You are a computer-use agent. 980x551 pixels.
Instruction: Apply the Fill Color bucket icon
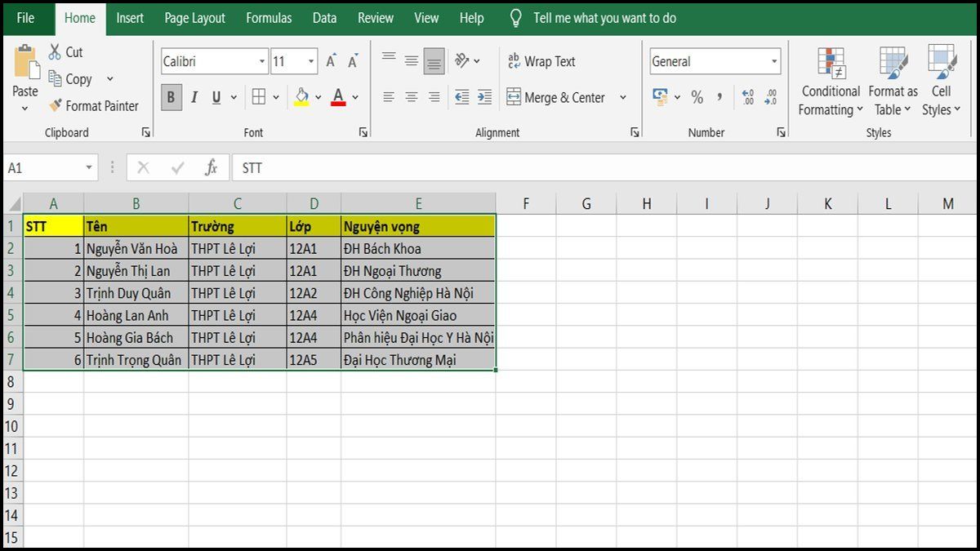(301, 97)
